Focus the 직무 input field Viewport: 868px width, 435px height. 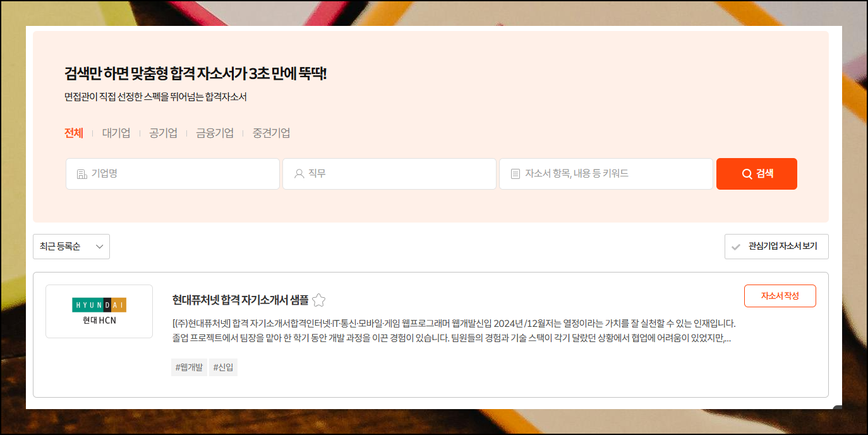pos(389,174)
